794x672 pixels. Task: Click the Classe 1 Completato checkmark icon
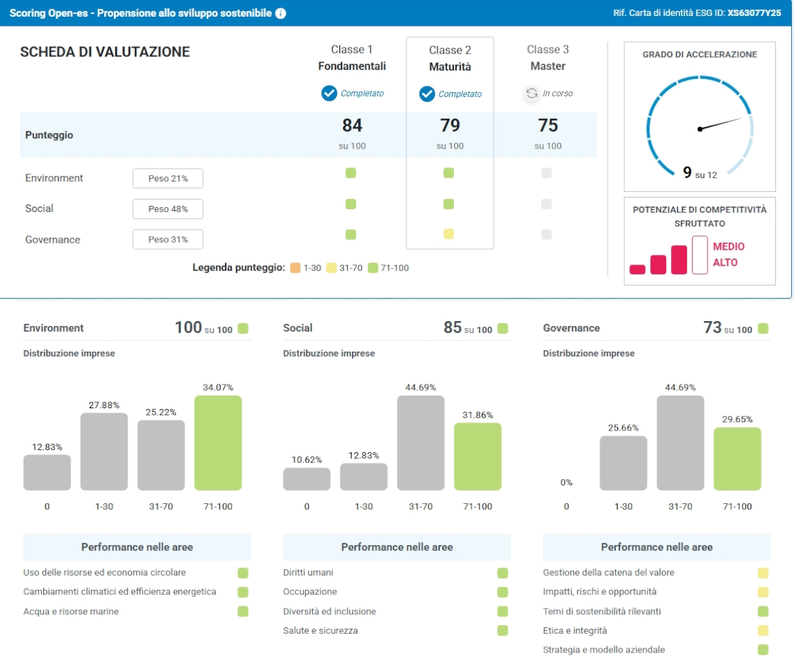pos(329,93)
